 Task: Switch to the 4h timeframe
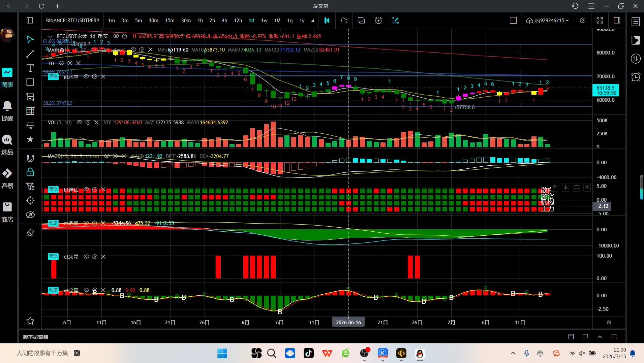pos(224,21)
